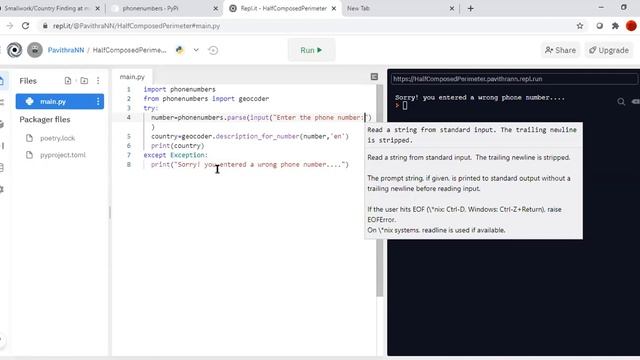Click the Files sidebar icon

[x=2, y=80]
